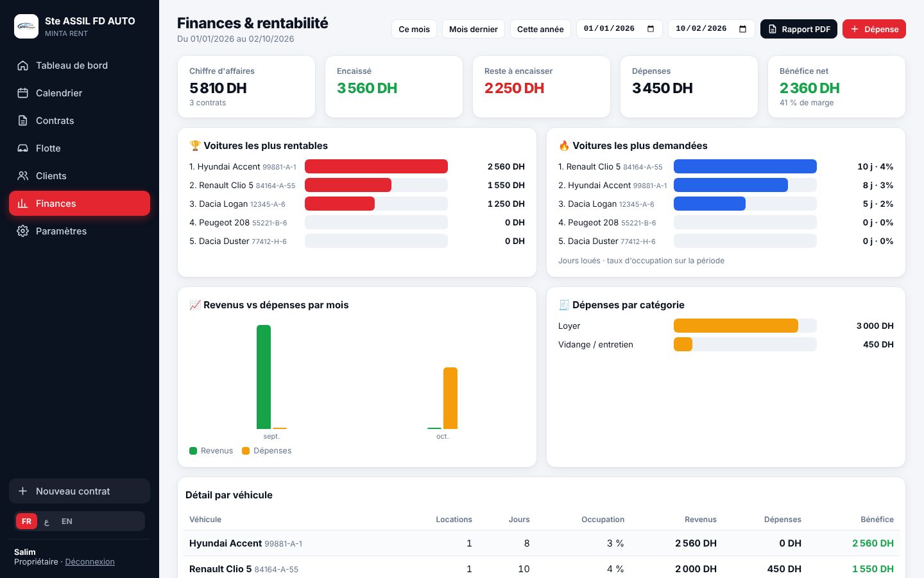Click the orange Dépenses legend swatch
The width and height of the screenshot is (924, 578).
(246, 451)
